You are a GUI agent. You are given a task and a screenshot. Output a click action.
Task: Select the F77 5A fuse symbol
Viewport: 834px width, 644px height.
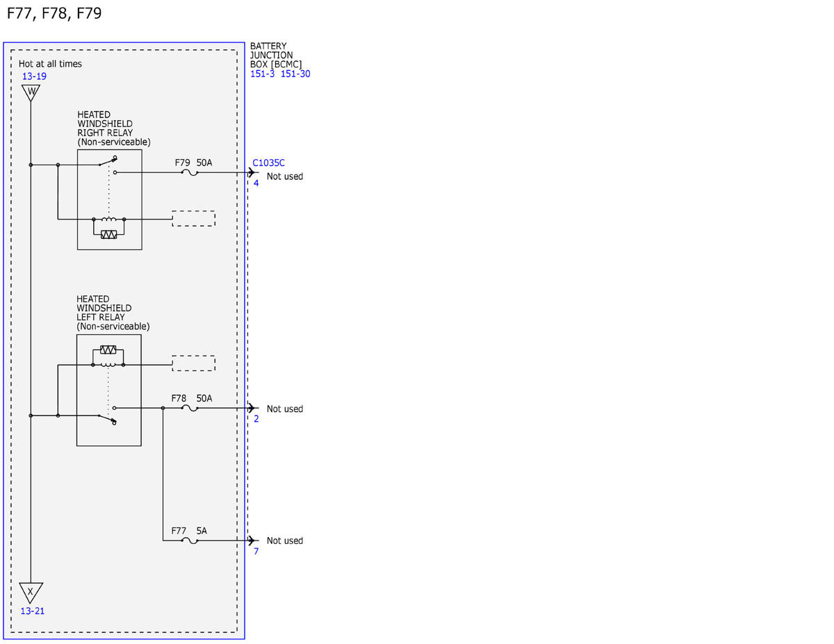click(189, 540)
